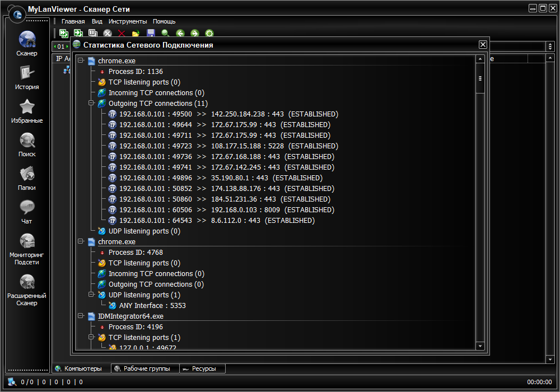
Task: Close the Статистика Сетевого Подключения dialog
Action: coord(483,44)
